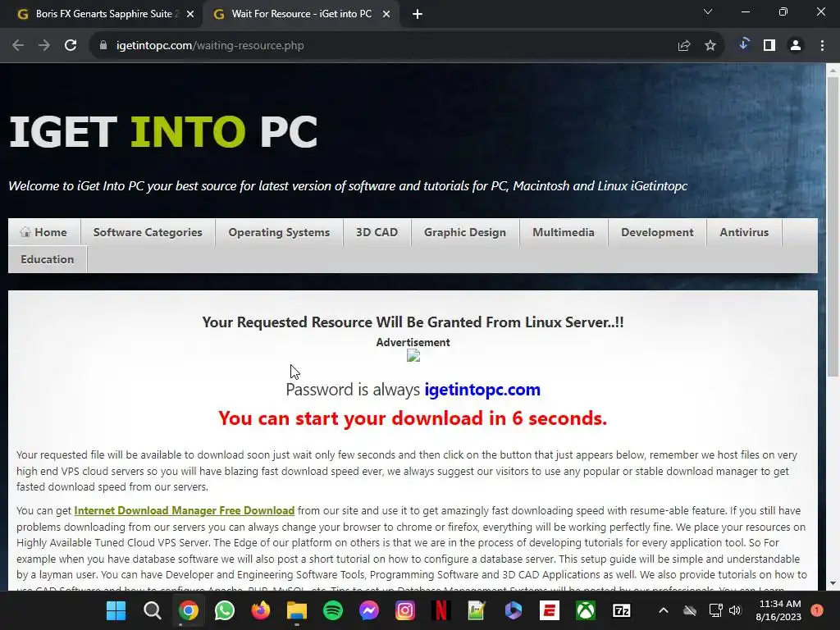This screenshot has height=630, width=840.
Task: Click the broken advertisement image
Action: [x=413, y=355]
